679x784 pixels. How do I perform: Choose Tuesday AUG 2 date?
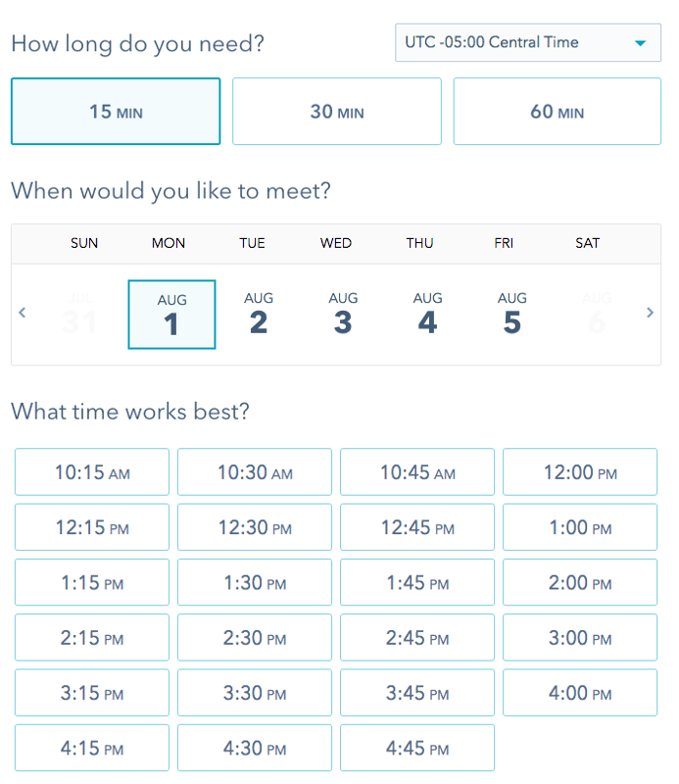(258, 314)
